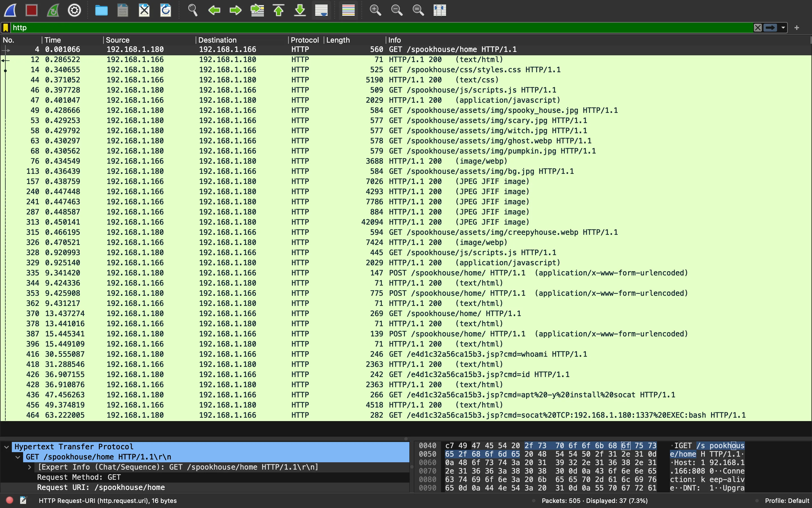Reset text to normal size

[418, 10]
